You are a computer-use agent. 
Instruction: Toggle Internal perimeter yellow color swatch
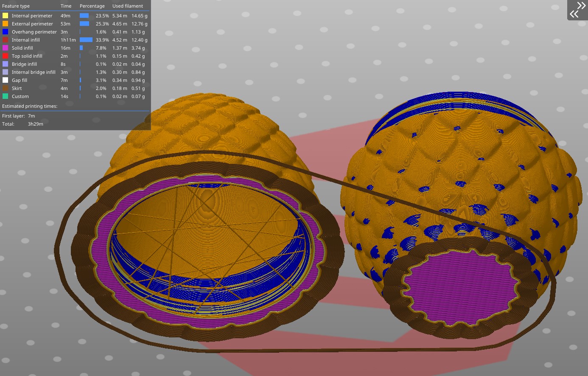[5, 16]
